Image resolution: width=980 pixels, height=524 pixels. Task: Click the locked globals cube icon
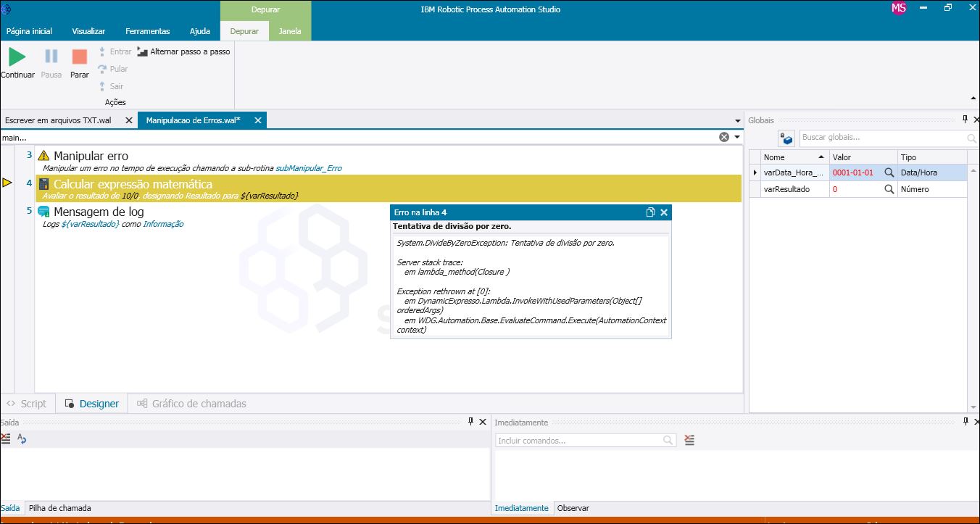(786, 138)
